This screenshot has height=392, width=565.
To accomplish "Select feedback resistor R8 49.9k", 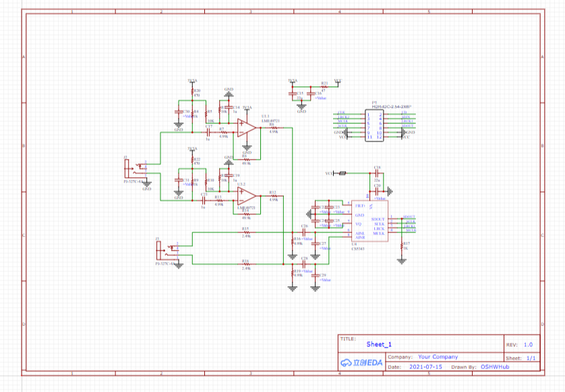I will (247, 160).
